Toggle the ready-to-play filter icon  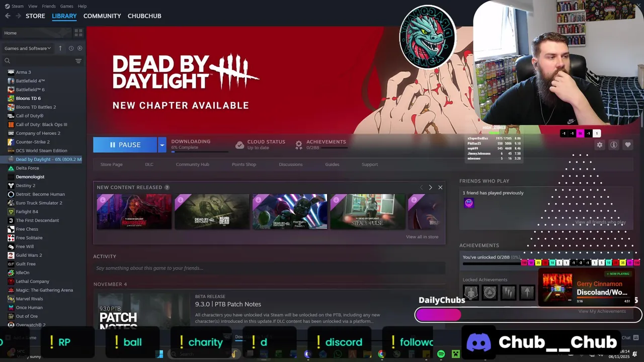pos(79,48)
